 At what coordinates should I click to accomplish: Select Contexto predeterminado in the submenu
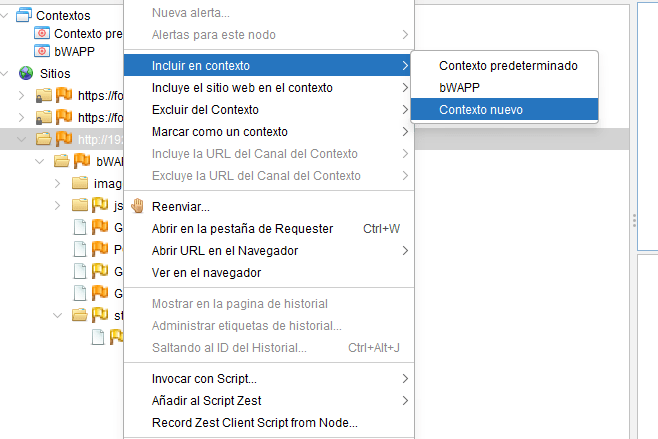(507, 65)
